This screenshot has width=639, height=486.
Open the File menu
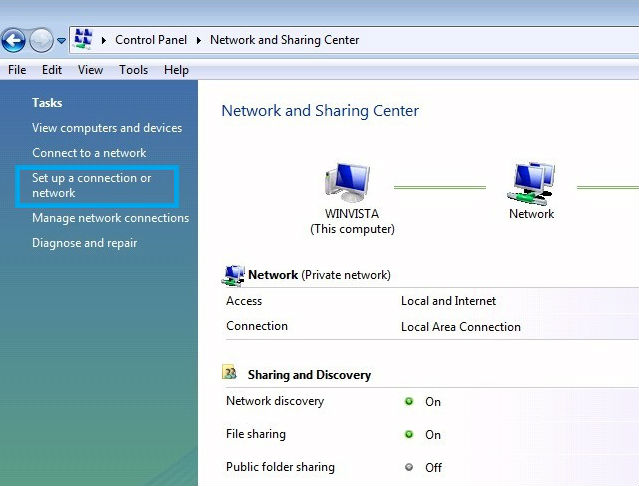click(x=17, y=70)
